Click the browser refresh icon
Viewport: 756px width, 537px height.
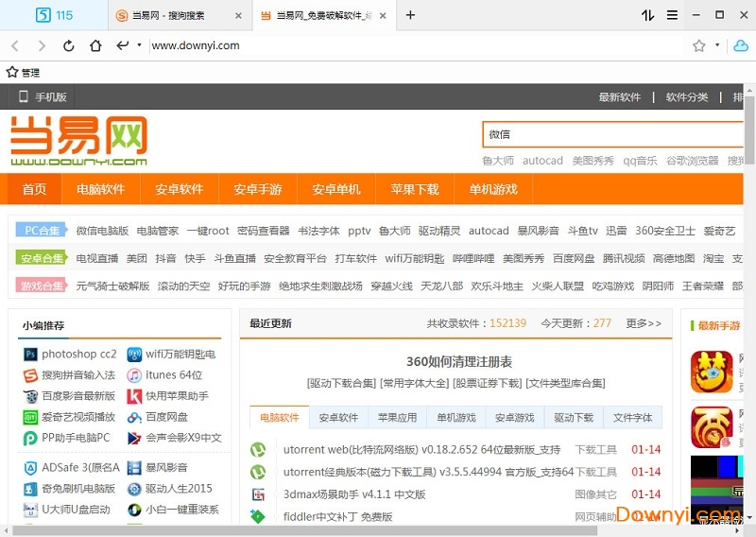69,45
